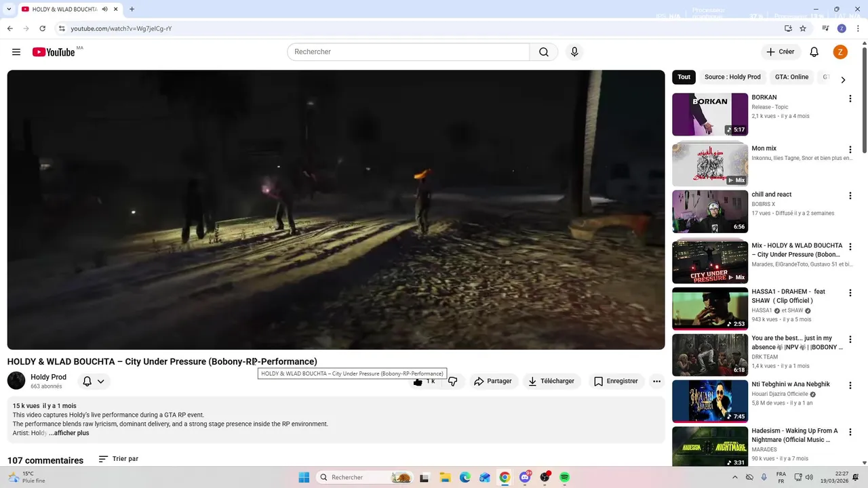
Task: Open the HASSA1 - DRAHEM thumbnail
Action: [710, 309]
